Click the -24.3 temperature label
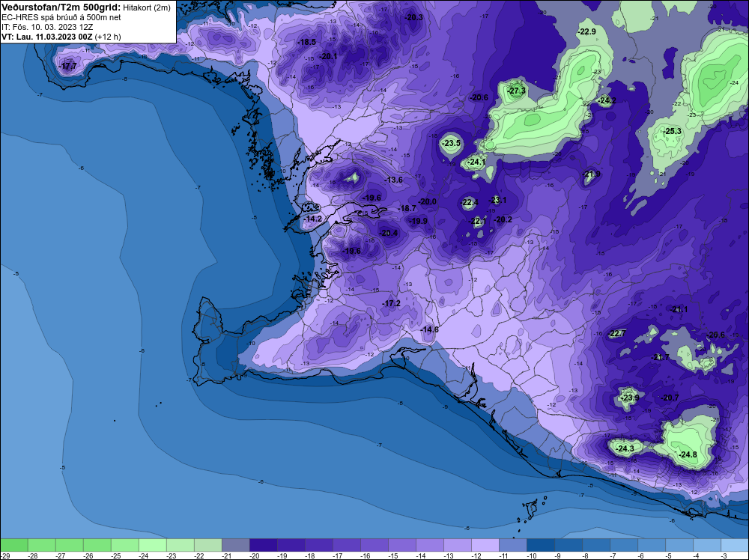The width and height of the screenshot is (749, 560). 625,448
